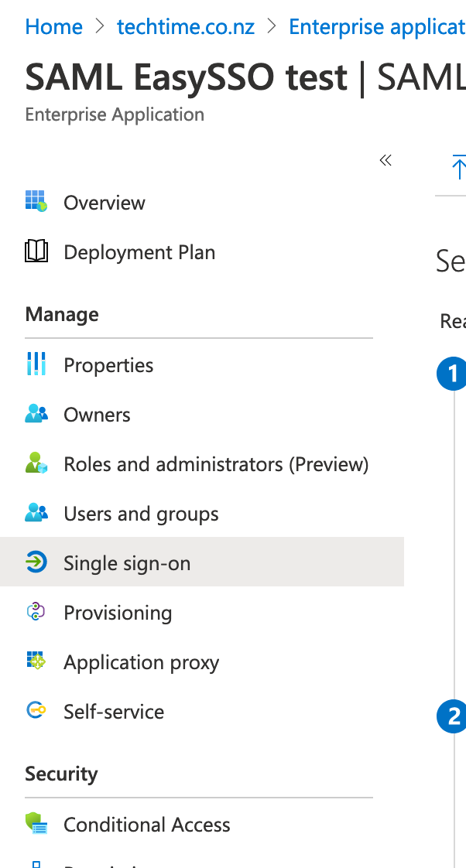Go to Enterprise applications breadcrumb
This screenshot has height=868, width=466.
[377, 26]
